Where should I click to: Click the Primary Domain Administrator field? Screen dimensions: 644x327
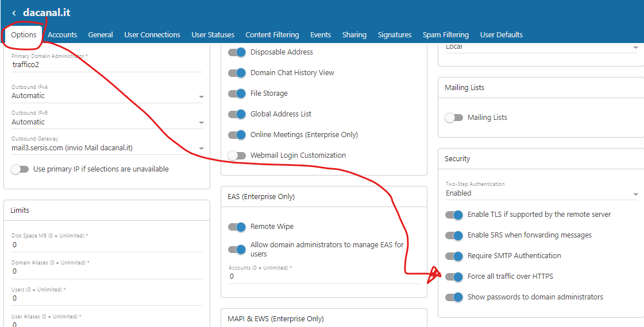click(107, 65)
